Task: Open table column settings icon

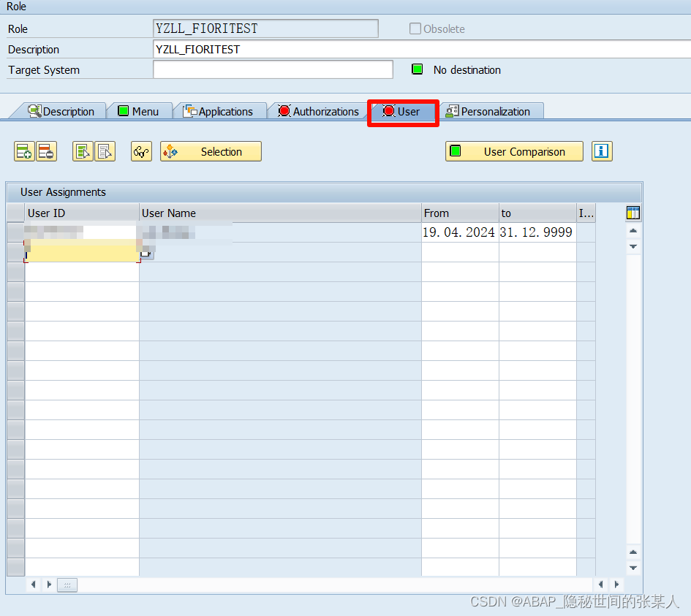Action: (x=633, y=213)
